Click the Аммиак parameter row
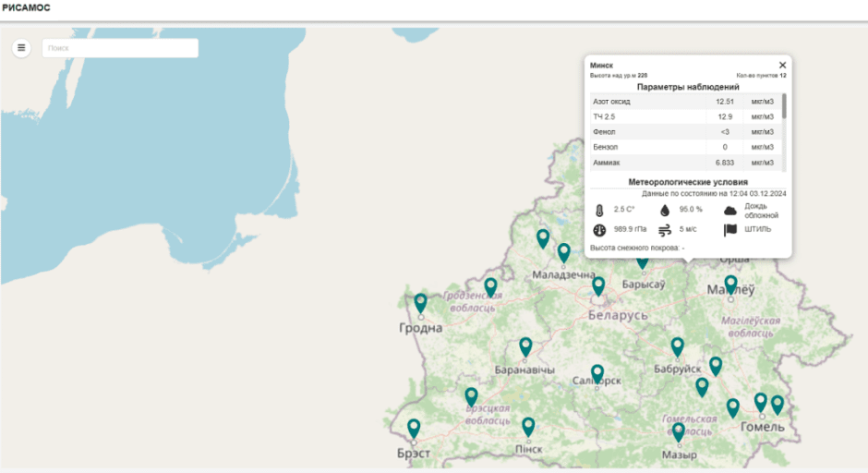Viewport: 868px width, 473px height. click(x=684, y=163)
